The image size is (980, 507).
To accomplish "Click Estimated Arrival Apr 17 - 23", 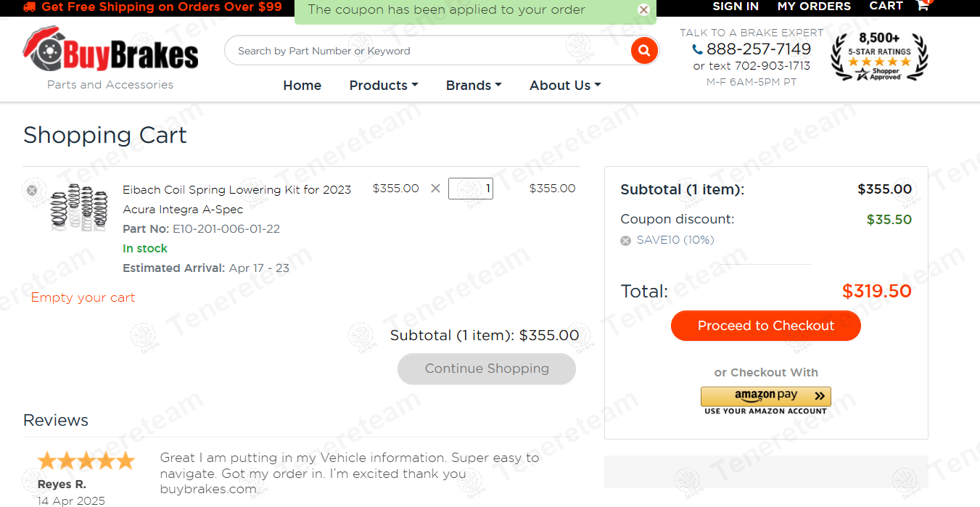I will click(206, 268).
